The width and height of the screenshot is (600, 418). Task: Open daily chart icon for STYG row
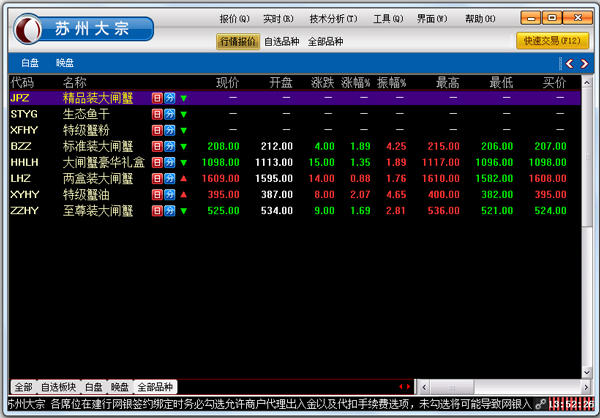(x=157, y=114)
